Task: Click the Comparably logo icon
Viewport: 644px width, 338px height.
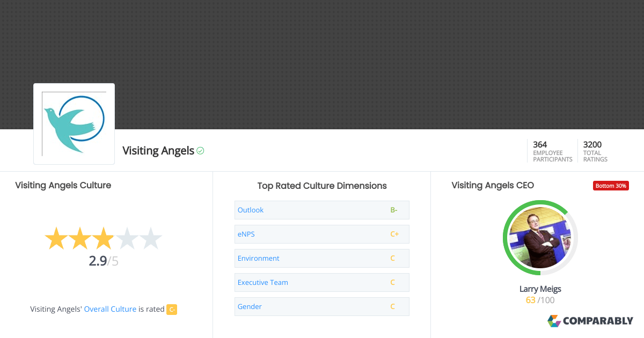Action: (x=554, y=321)
